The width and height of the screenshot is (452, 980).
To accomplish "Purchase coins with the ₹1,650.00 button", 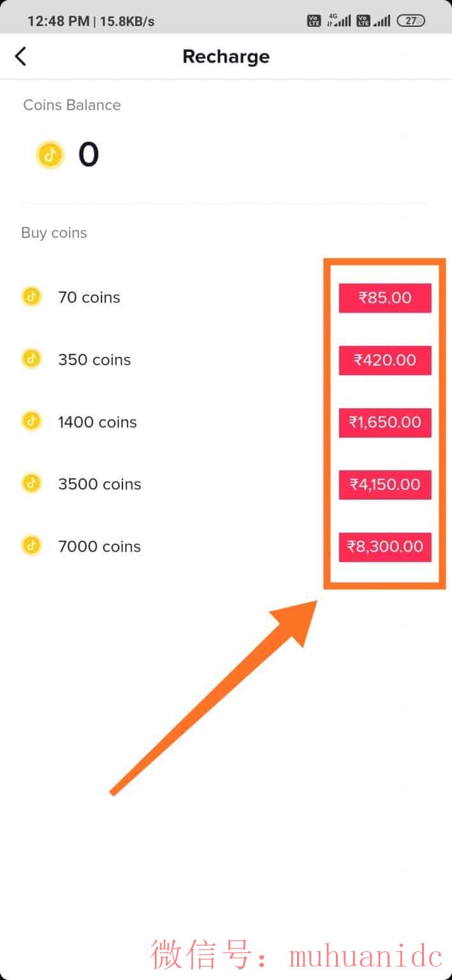I will [x=385, y=422].
